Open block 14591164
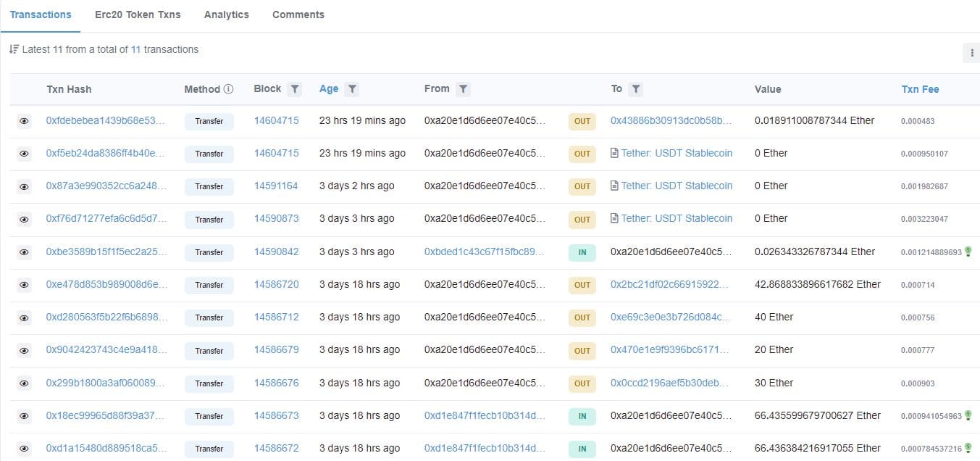 [276, 186]
